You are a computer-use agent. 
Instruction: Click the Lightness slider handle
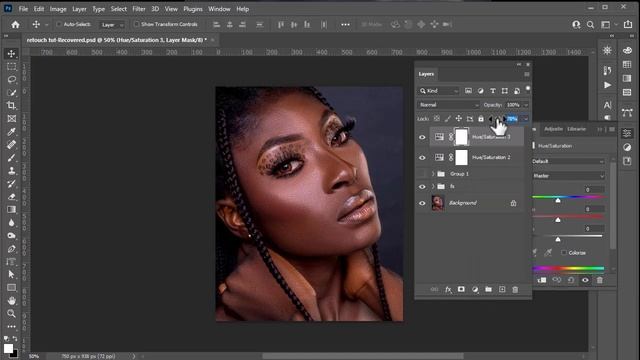(558, 239)
